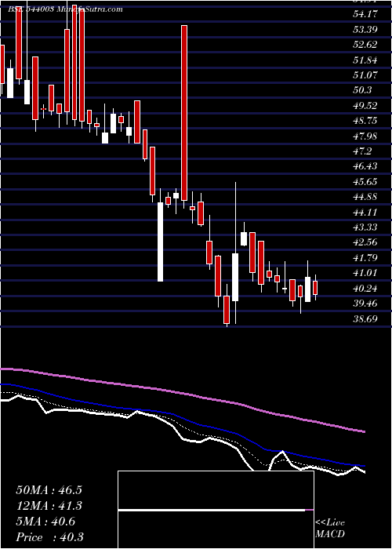This screenshot has height=549, width=392.
Task: Click the 41.79 price level label
Action: point(365,258)
